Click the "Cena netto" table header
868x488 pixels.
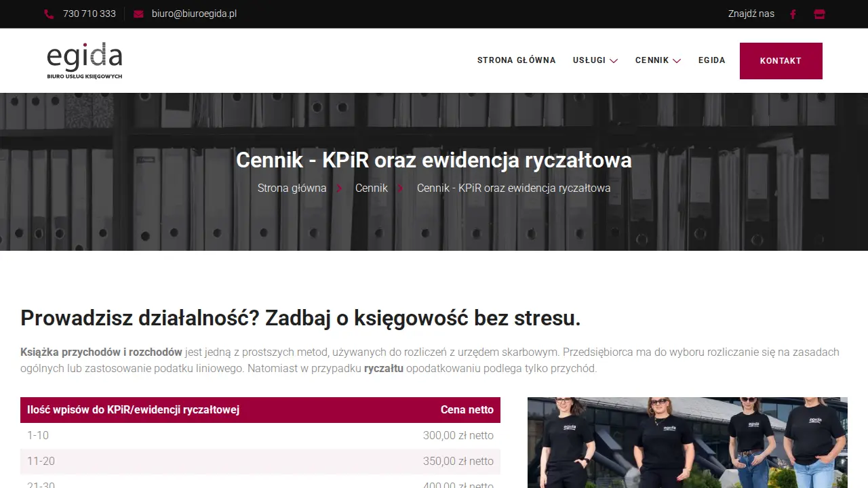pyautogui.click(x=467, y=409)
